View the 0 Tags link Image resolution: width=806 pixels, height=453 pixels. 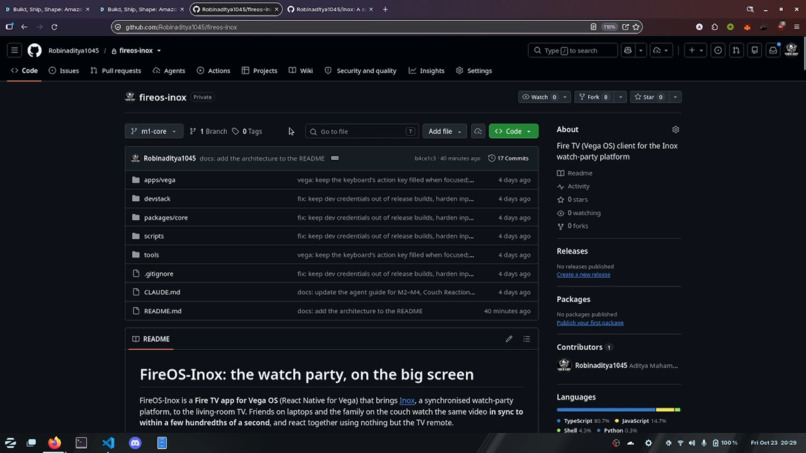[247, 132]
